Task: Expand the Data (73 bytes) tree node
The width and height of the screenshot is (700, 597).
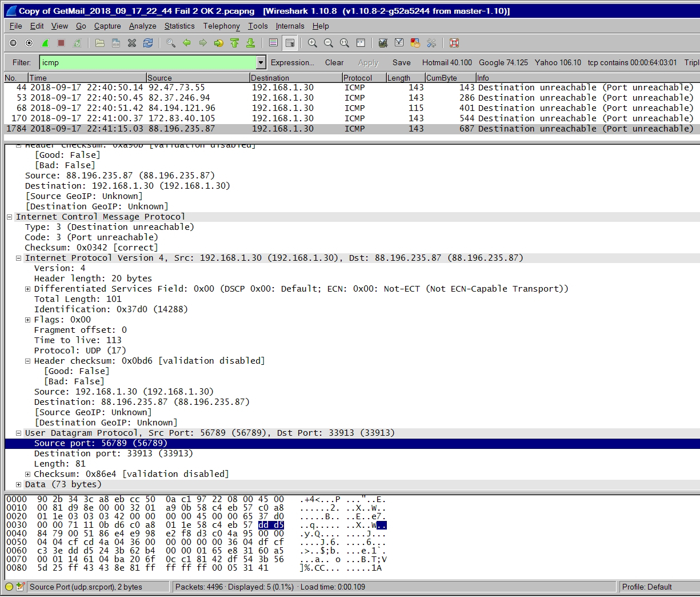Action: (18, 484)
